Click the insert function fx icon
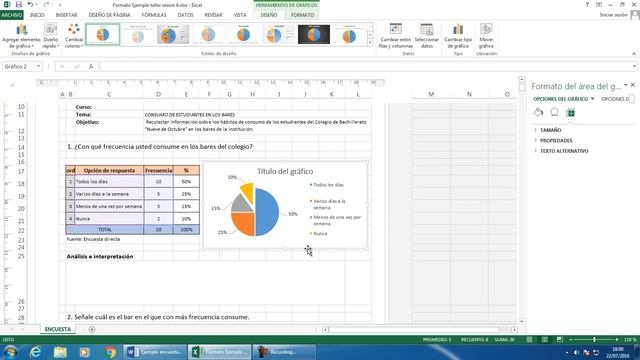640x360 pixels. pyautogui.click(x=91, y=67)
